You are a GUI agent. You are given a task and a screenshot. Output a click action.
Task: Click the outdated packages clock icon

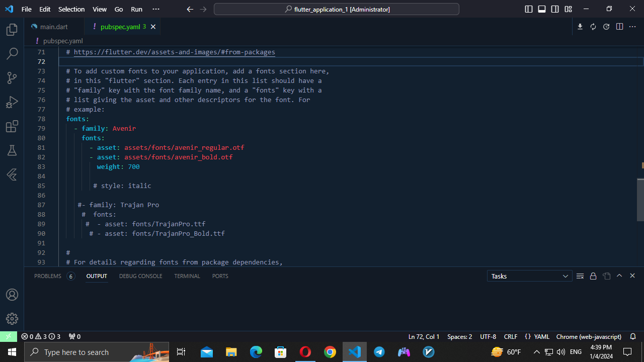click(x=606, y=27)
